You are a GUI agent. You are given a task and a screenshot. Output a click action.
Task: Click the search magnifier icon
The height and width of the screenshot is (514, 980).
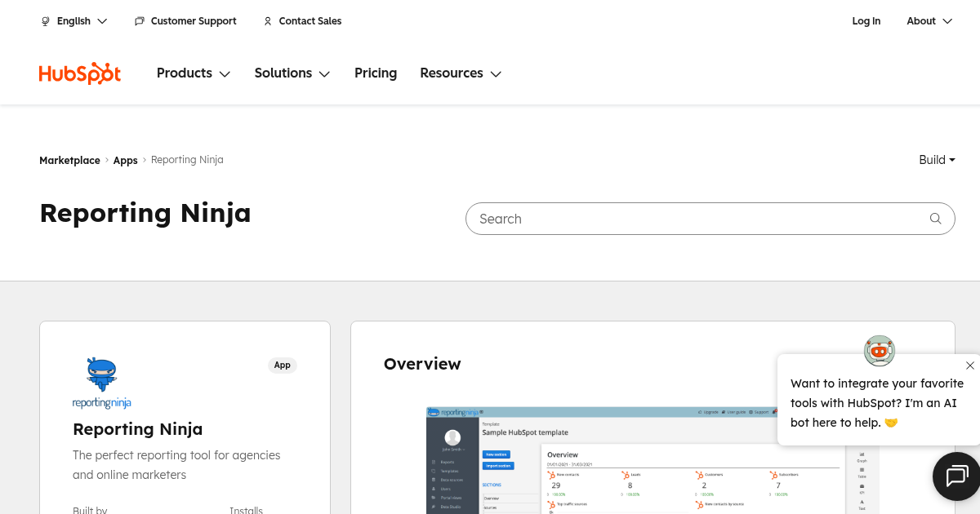936,219
